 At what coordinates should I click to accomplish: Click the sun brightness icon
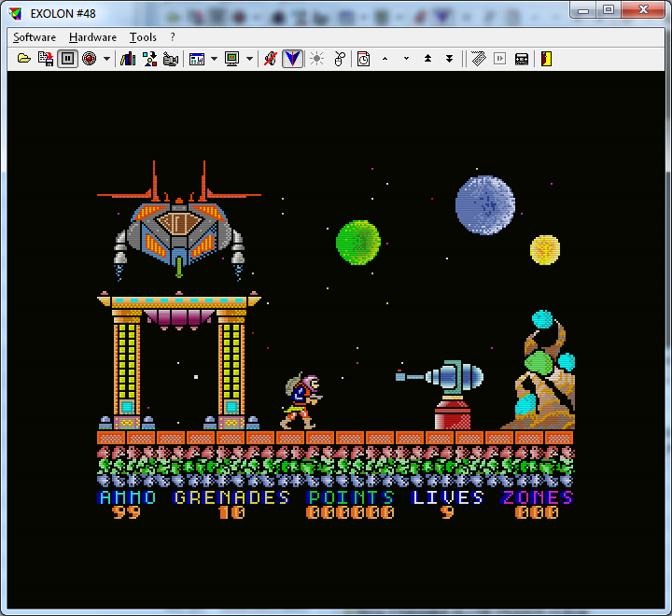[316, 59]
